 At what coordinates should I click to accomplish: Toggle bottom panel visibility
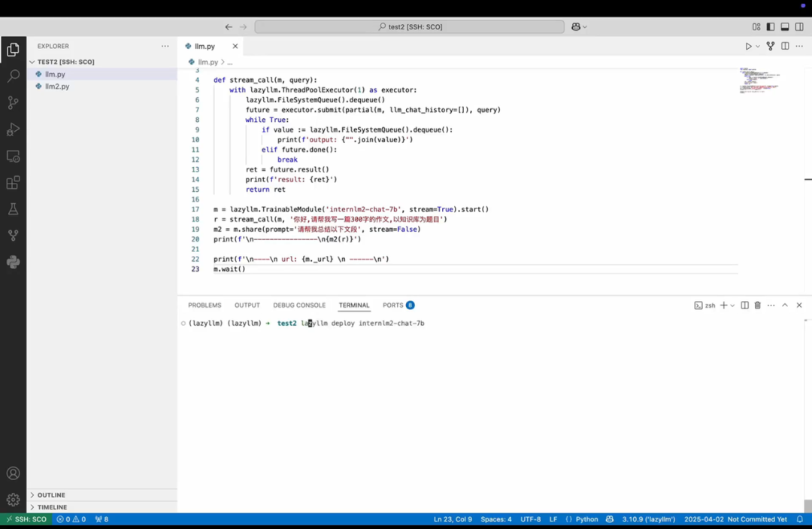point(785,27)
